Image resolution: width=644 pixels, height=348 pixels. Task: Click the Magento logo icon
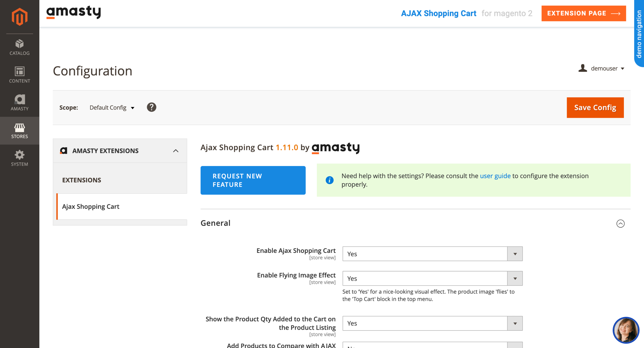click(20, 17)
